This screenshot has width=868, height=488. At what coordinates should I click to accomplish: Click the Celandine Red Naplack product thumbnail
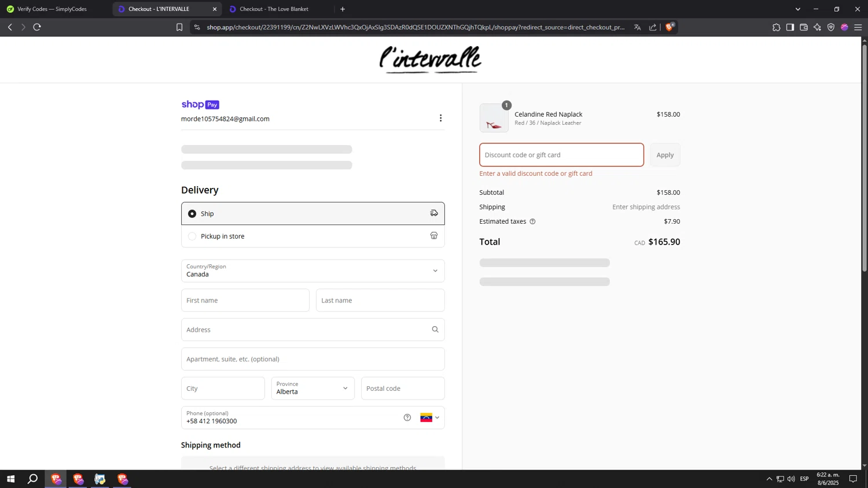coord(494,118)
